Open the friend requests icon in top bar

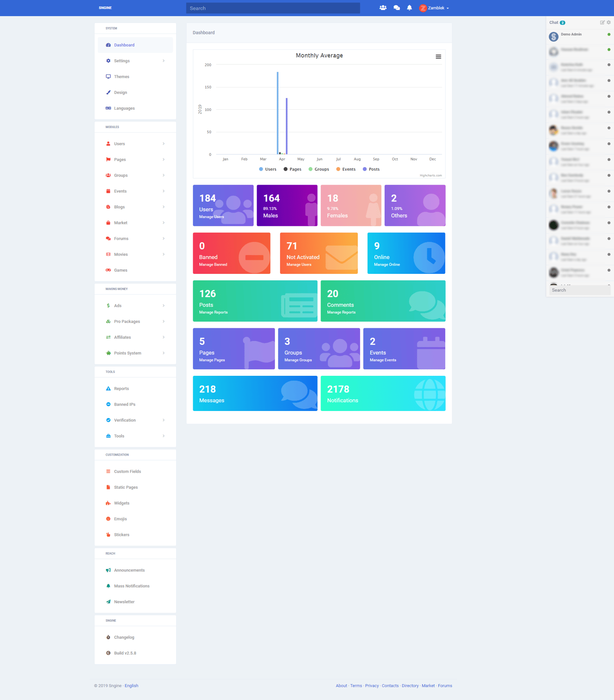383,8
